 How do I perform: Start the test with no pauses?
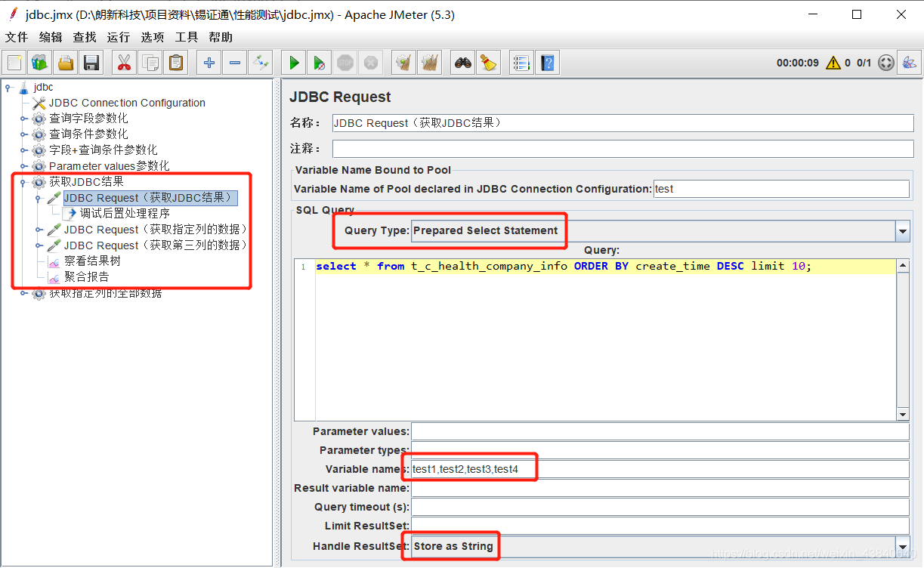[320, 63]
